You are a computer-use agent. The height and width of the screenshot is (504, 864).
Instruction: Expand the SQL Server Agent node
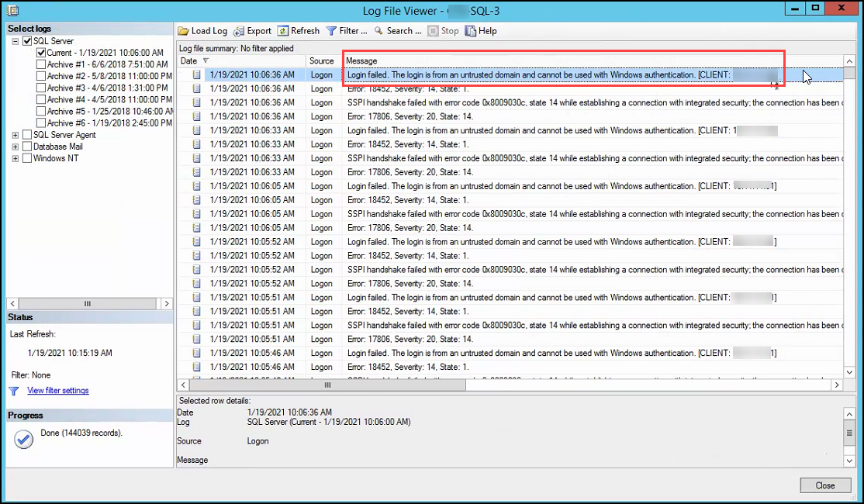click(x=16, y=135)
